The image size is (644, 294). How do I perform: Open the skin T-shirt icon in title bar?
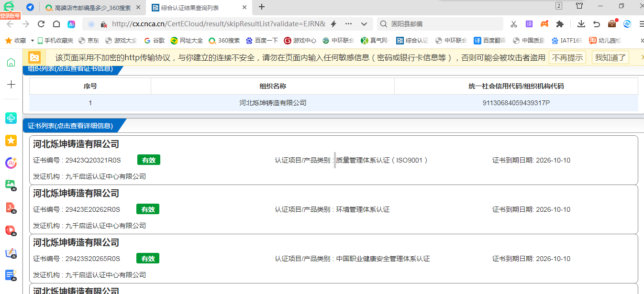pos(579,6)
